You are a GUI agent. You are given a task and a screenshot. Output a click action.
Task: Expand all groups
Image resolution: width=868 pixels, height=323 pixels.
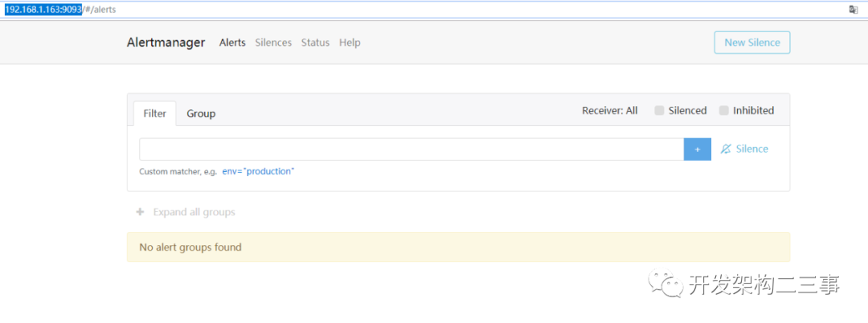click(x=194, y=212)
